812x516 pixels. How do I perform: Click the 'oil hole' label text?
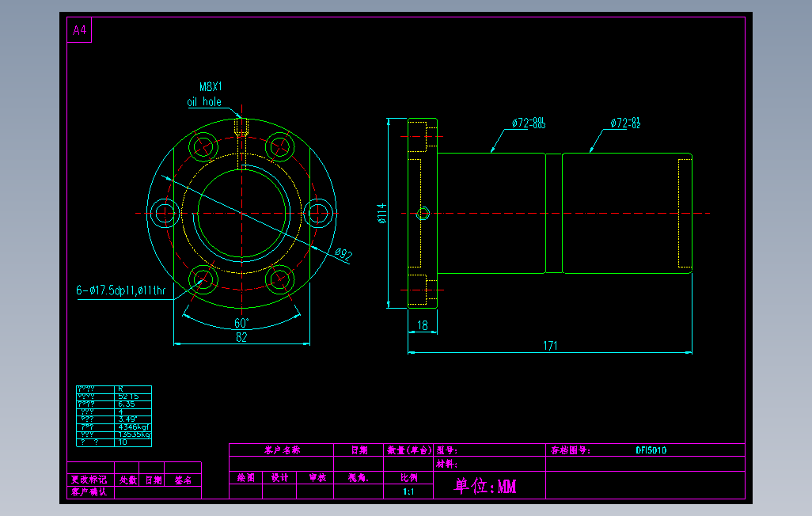coord(204,101)
